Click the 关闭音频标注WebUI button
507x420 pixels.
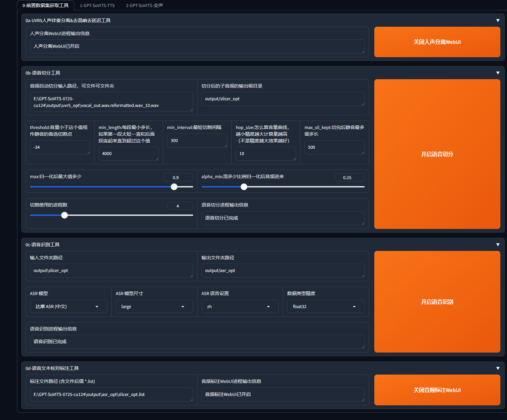437,390
